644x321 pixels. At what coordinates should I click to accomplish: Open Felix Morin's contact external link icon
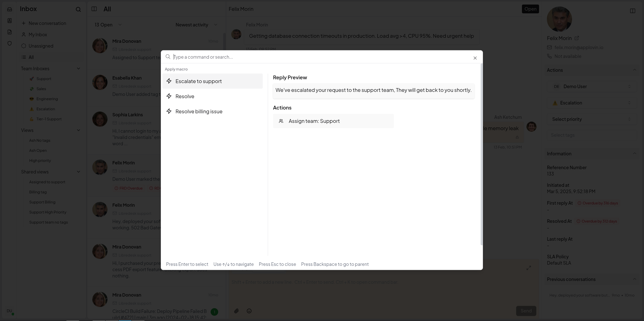point(577,38)
